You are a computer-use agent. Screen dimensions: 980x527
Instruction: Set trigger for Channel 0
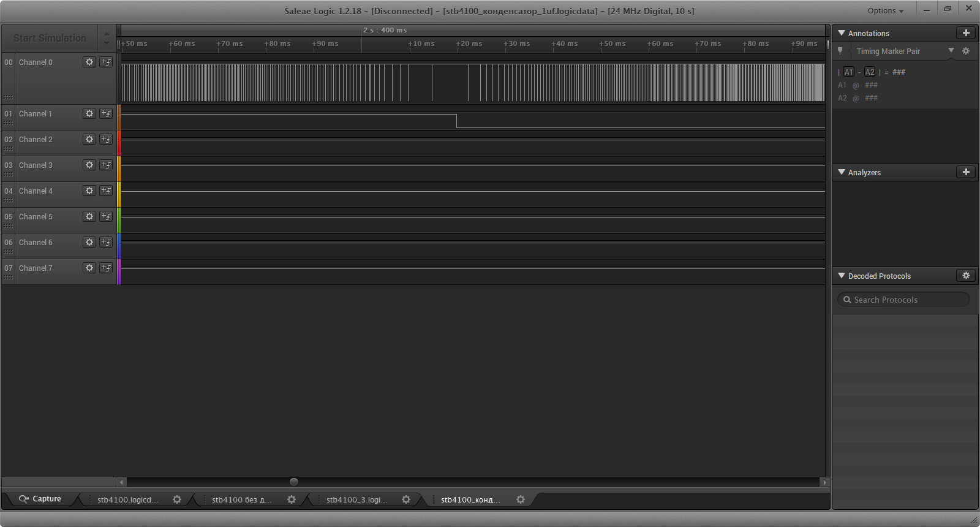pyautogui.click(x=106, y=62)
